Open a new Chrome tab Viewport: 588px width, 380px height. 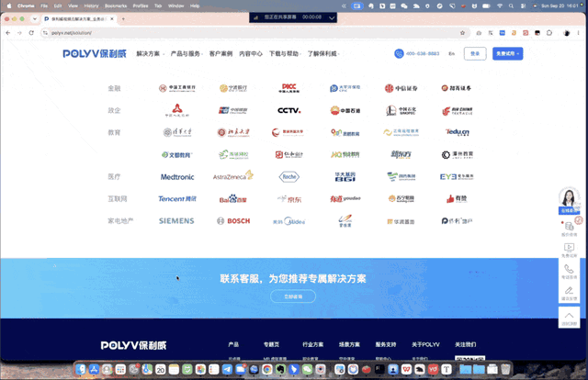pos(123,18)
